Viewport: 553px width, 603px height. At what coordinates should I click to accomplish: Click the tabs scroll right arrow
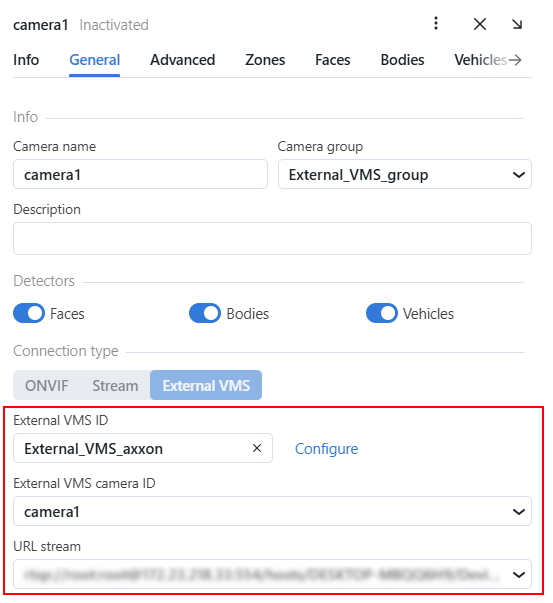[515, 60]
